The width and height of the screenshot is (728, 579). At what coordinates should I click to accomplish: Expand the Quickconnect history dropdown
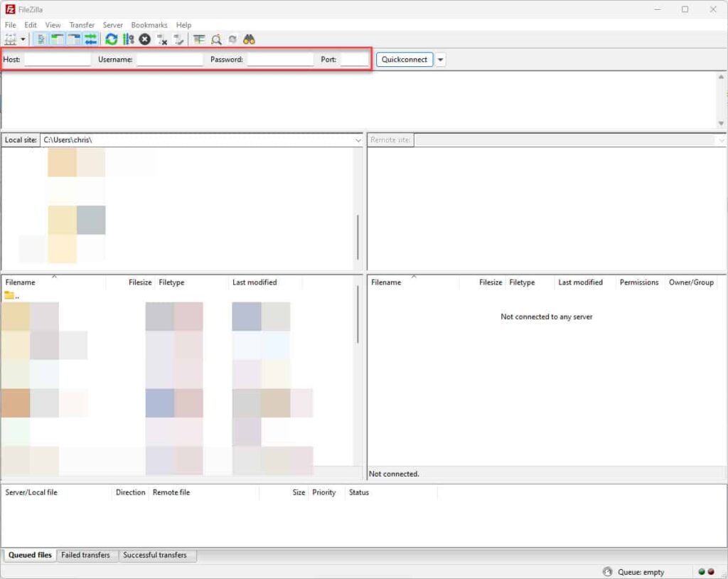point(440,60)
